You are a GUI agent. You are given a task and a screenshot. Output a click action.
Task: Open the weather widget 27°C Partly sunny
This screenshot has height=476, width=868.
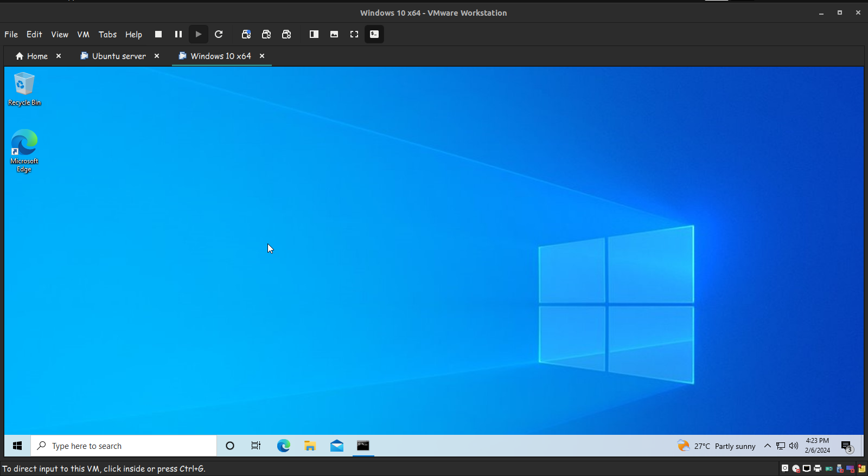coord(716,446)
